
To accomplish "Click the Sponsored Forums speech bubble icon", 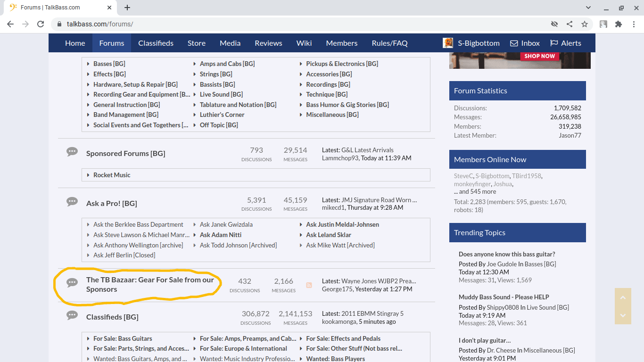I will [x=72, y=152].
